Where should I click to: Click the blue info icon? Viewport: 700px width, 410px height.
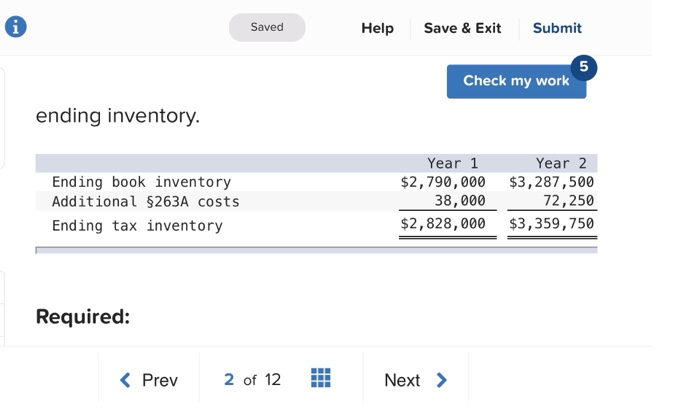[x=16, y=27]
